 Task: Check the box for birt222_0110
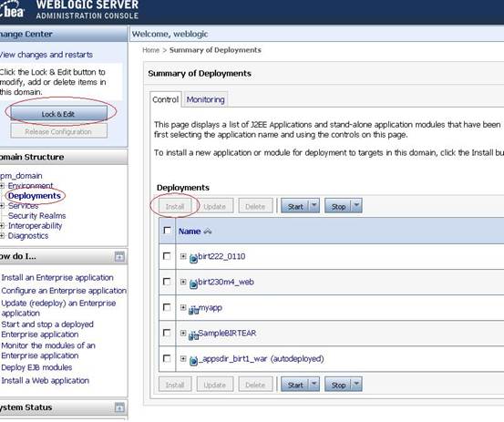point(167,256)
